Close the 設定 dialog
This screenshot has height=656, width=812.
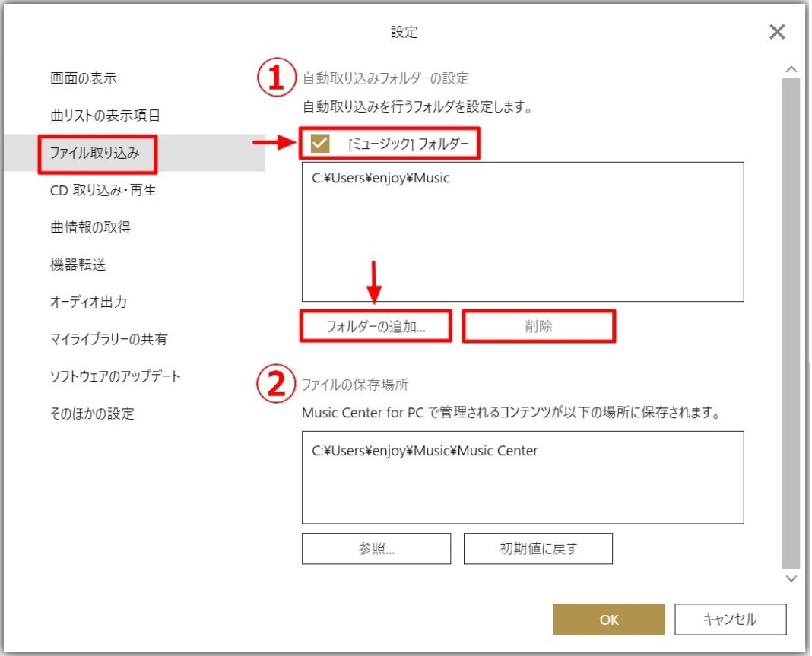(x=777, y=32)
